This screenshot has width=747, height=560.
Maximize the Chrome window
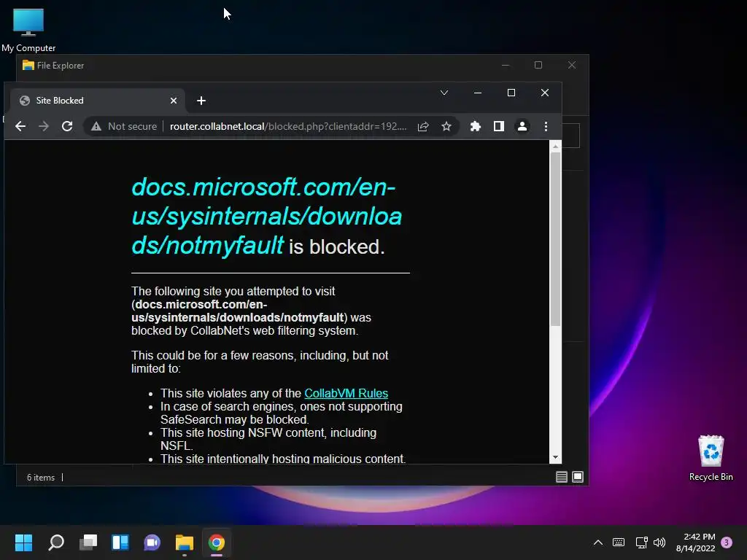point(511,93)
